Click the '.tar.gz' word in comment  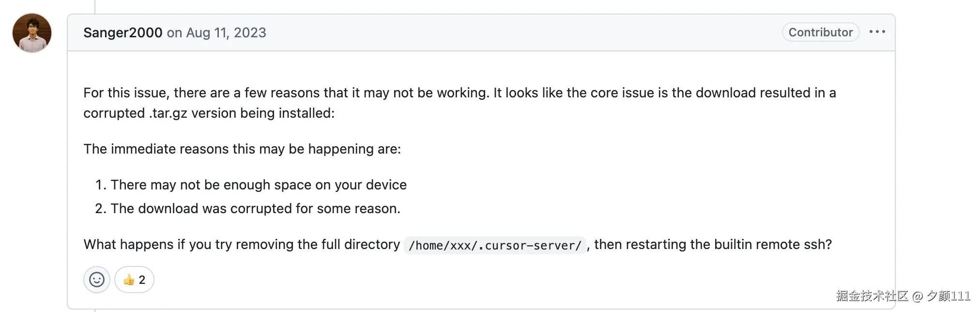pyautogui.click(x=168, y=113)
